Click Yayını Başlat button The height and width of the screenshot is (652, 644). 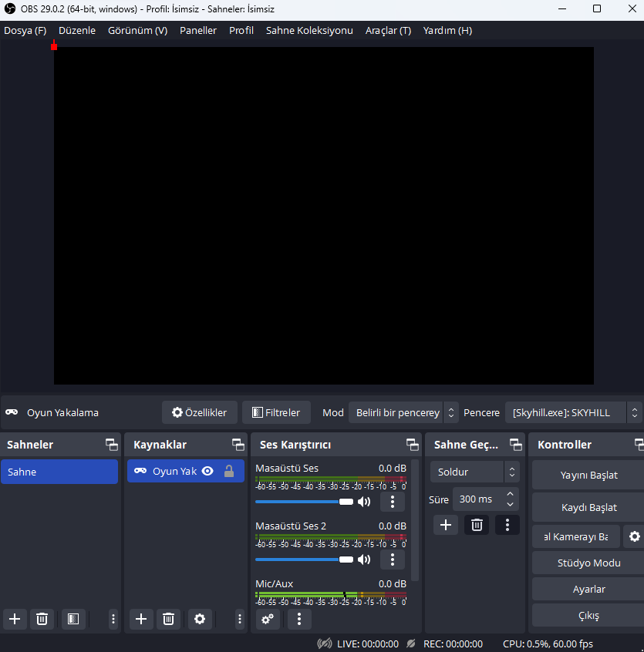tap(588, 475)
